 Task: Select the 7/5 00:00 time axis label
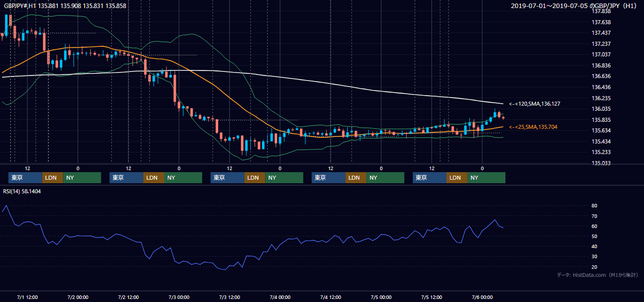381,297
